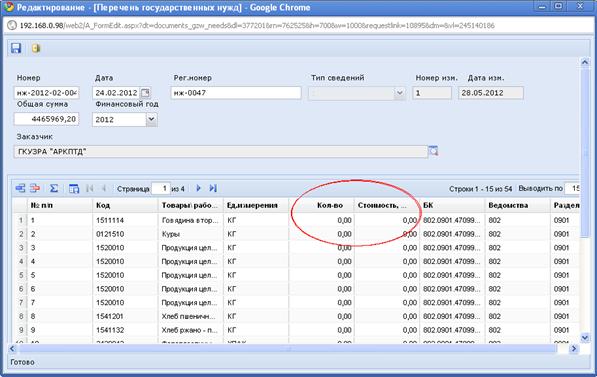Select the Куры product cell
The image size is (597, 377).
click(x=190, y=234)
